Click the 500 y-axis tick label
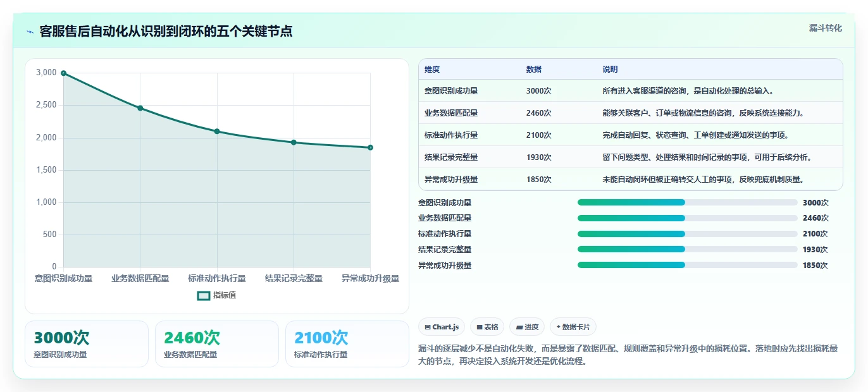This screenshot has width=868, height=392. pyautogui.click(x=50, y=235)
